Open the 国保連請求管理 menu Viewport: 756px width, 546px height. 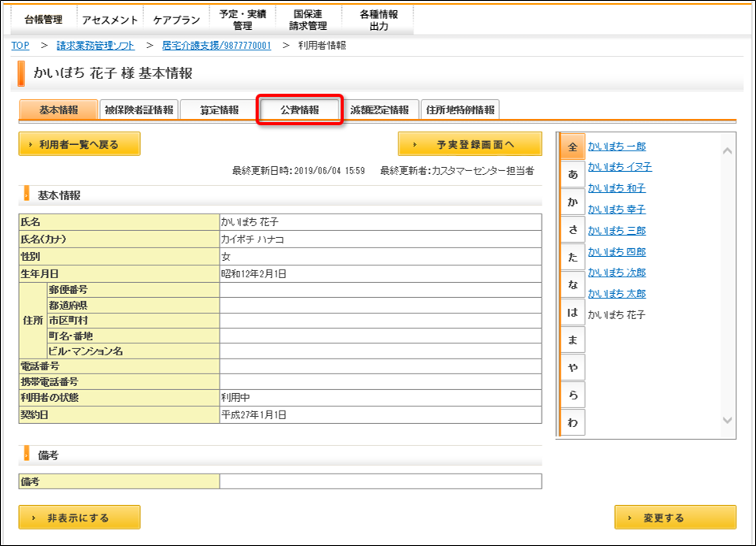[x=309, y=20]
